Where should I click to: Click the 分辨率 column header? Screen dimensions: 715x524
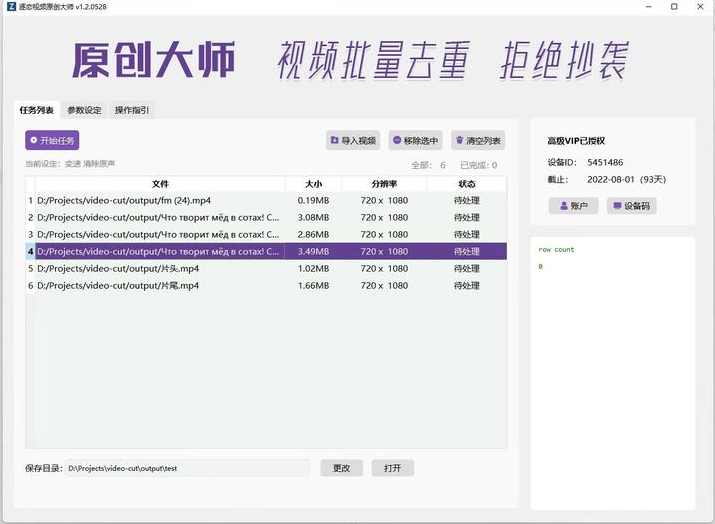pyautogui.click(x=384, y=184)
